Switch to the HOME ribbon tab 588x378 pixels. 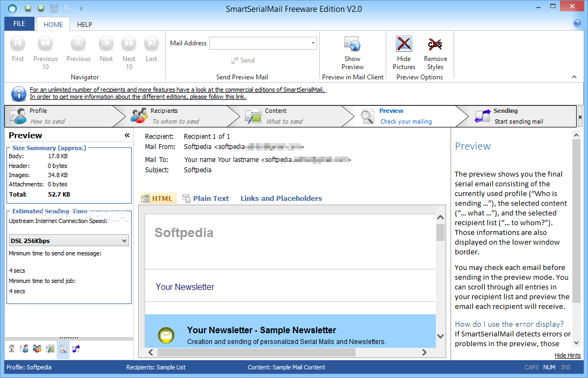point(53,24)
